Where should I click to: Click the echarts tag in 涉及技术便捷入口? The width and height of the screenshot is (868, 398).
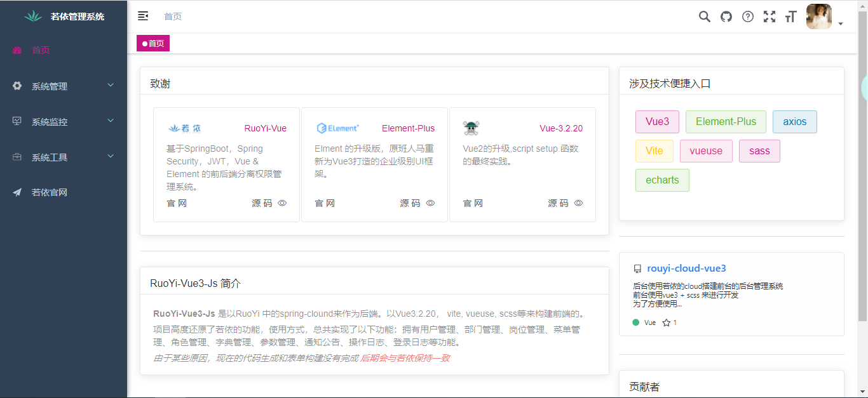click(662, 180)
